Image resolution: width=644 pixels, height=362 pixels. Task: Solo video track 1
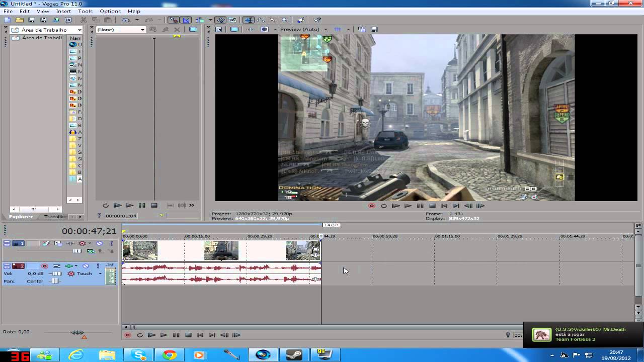111,243
